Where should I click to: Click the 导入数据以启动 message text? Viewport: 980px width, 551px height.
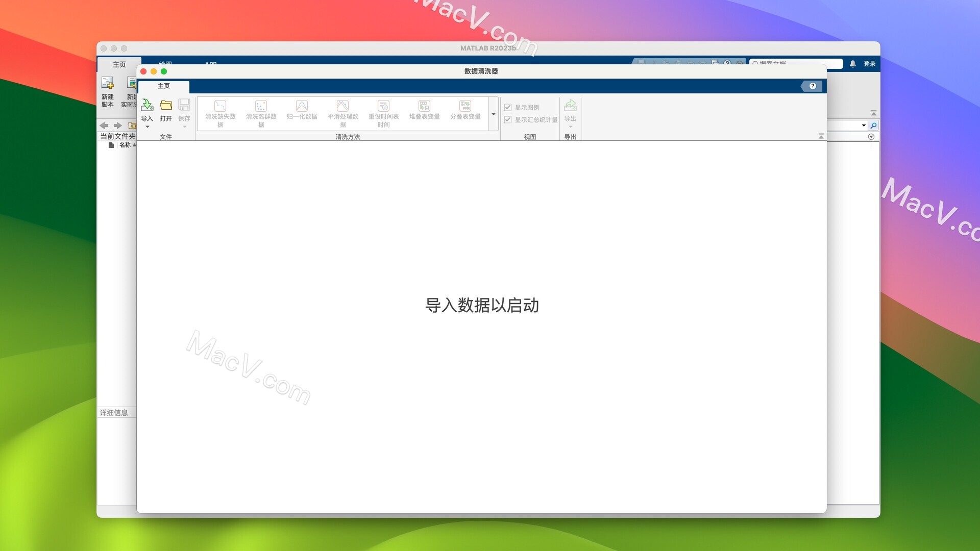[482, 305]
